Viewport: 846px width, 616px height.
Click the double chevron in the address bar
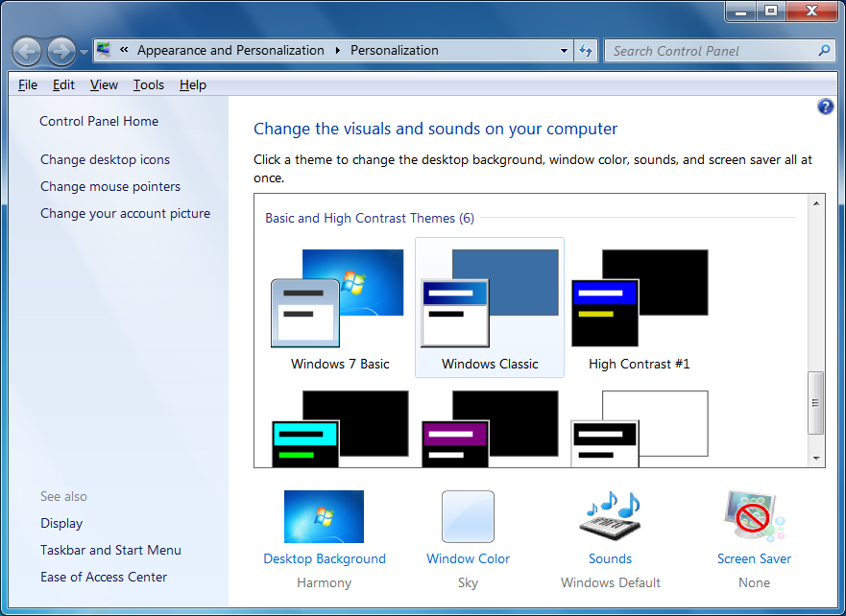(124, 50)
